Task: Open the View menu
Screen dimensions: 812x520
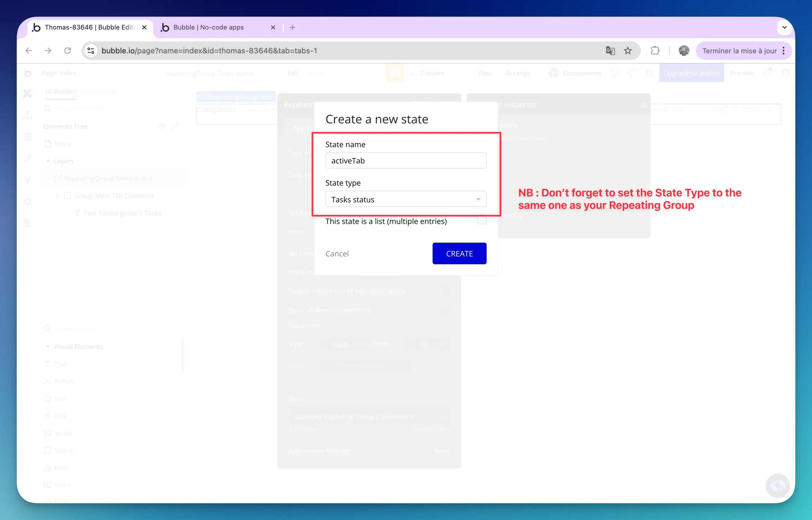Action: coord(485,73)
